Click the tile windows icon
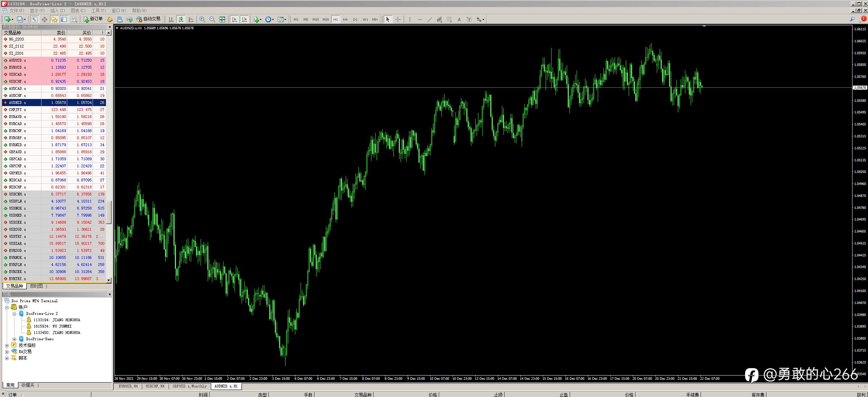 tap(222, 19)
